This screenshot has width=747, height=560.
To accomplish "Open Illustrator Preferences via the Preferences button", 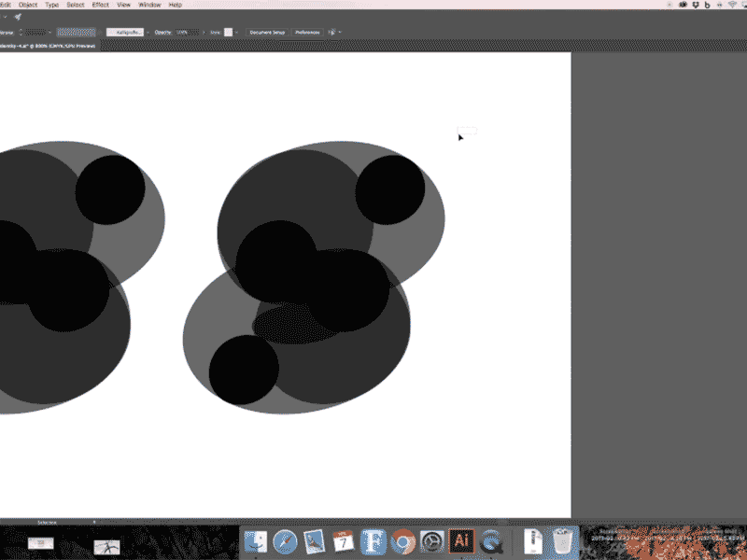I will [308, 32].
